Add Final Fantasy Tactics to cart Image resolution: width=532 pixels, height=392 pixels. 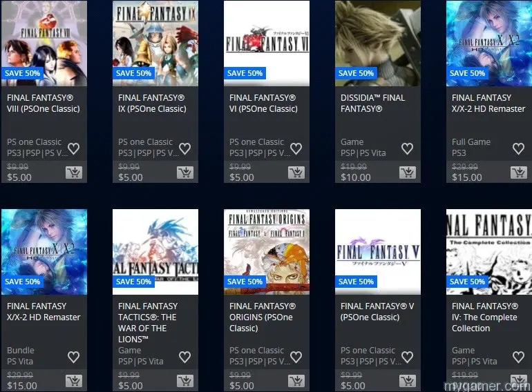click(185, 381)
